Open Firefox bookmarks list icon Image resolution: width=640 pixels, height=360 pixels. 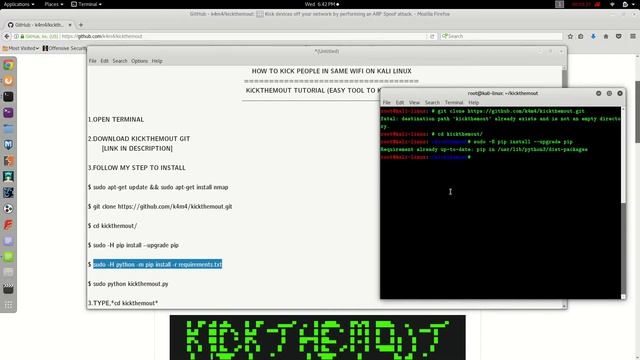pyautogui.click(x=581, y=36)
